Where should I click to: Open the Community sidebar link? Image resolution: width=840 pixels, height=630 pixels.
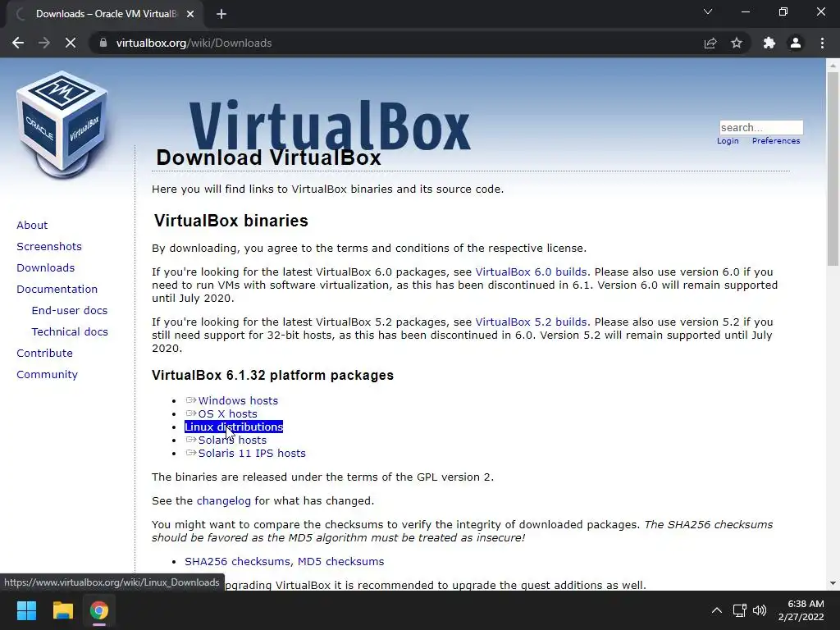(x=47, y=374)
